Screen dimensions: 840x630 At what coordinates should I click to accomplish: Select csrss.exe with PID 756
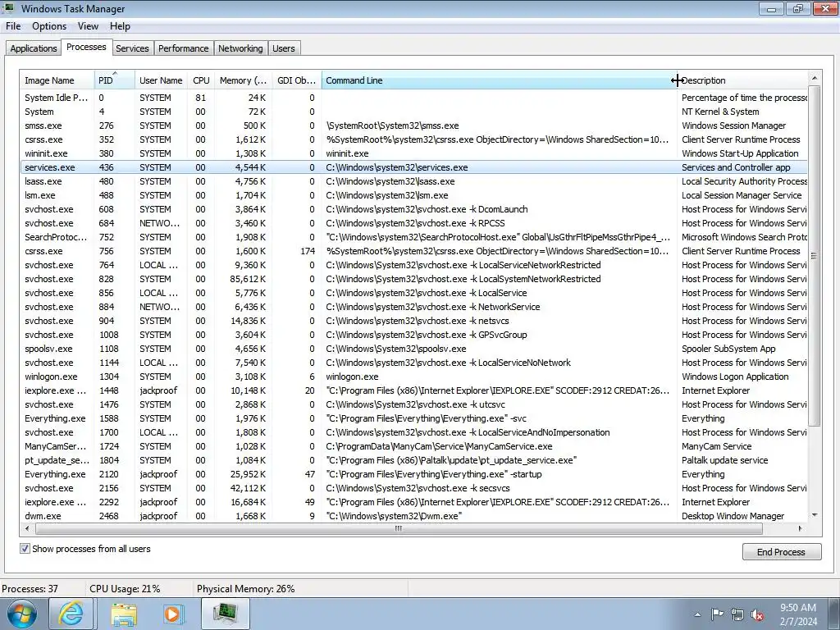pyautogui.click(x=413, y=251)
